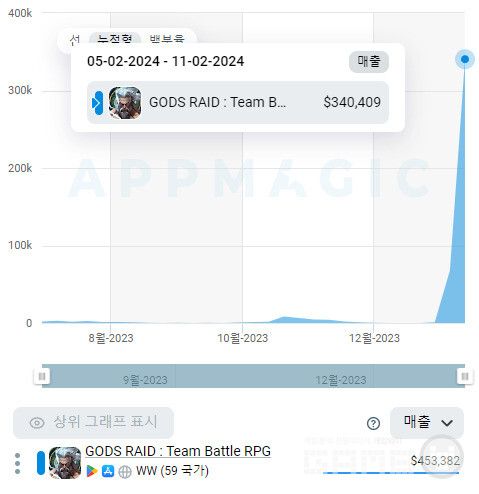Click the WW (59 국가) text
The height and width of the screenshot is (494, 479).
[x=172, y=471]
